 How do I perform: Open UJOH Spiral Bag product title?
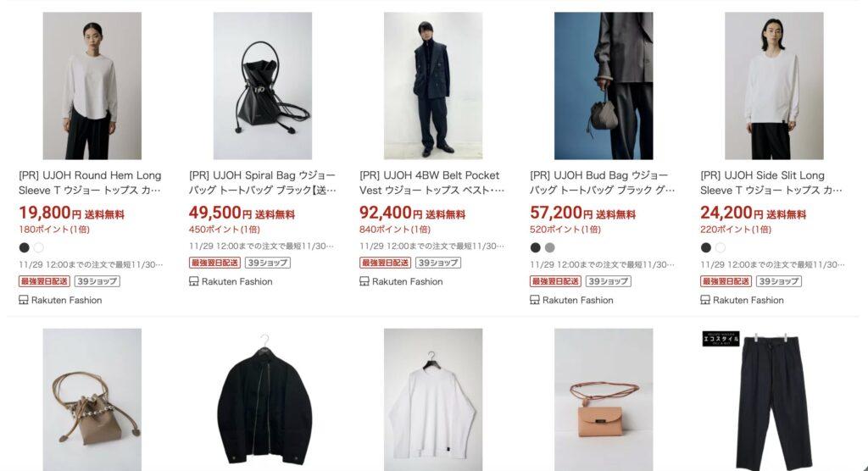[263, 183]
